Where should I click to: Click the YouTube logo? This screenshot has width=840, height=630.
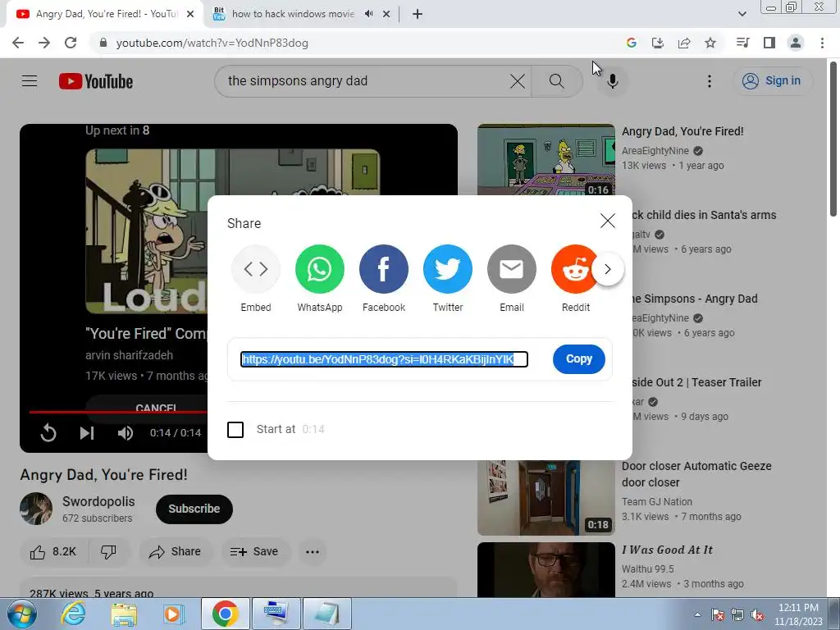tap(96, 81)
